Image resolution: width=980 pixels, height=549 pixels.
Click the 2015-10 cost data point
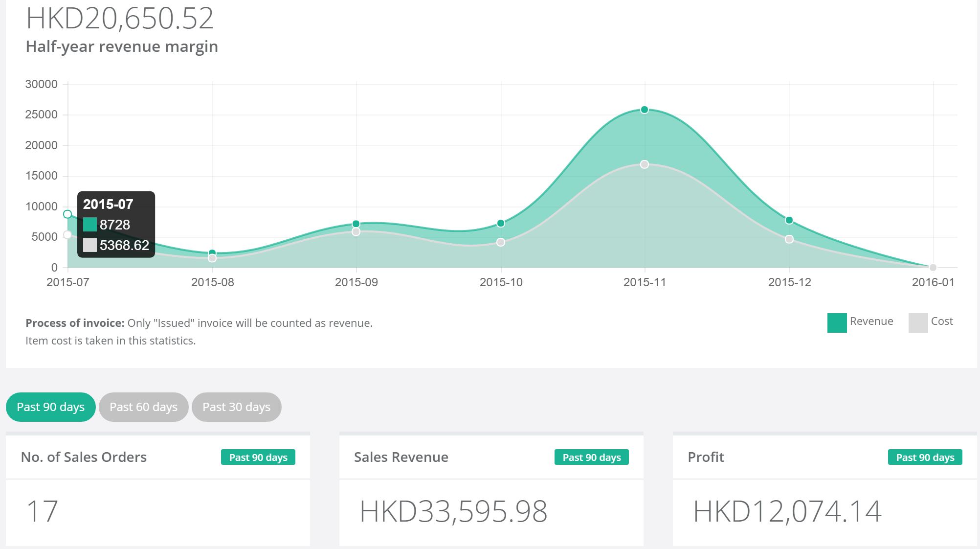click(501, 242)
